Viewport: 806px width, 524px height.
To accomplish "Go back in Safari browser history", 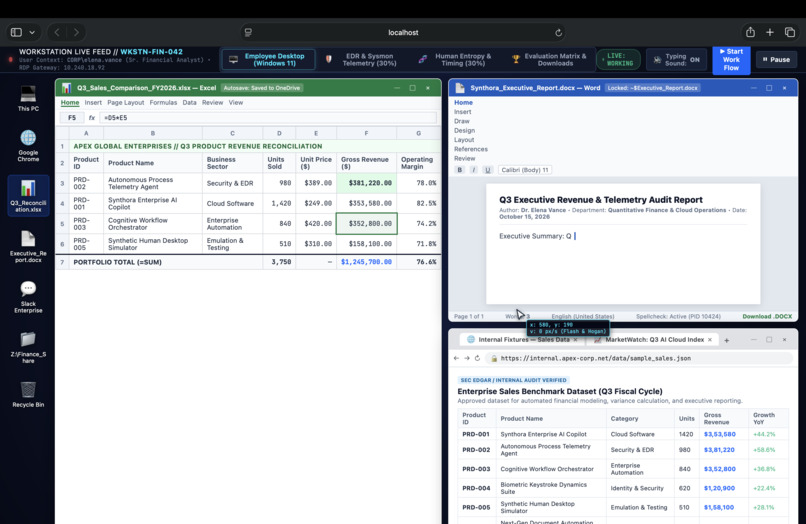I will click(x=57, y=32).
